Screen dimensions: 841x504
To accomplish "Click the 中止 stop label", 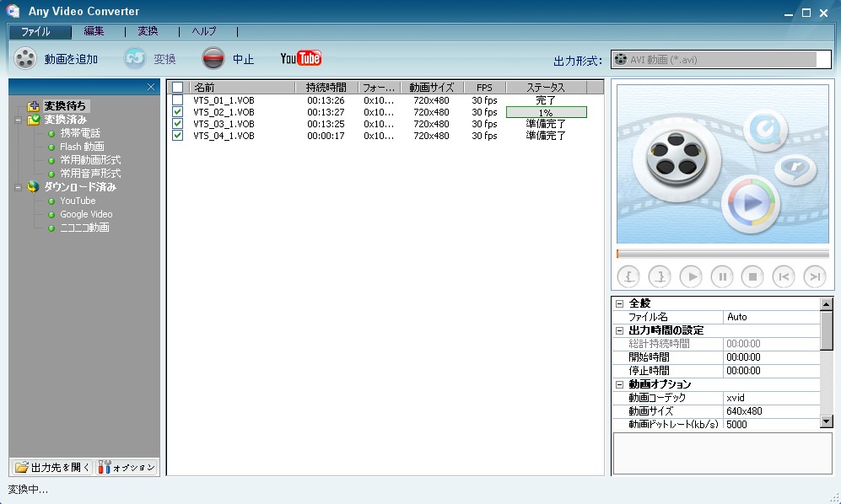I will click(244, 59).
